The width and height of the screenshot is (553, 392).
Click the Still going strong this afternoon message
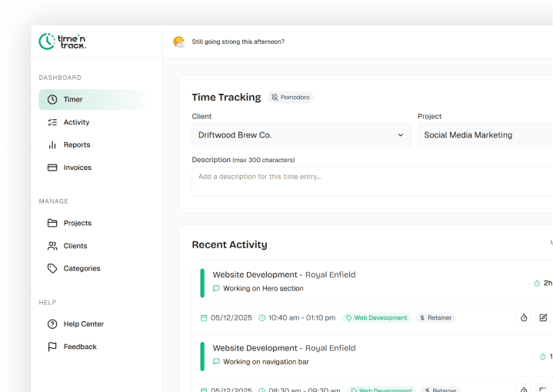238,42
